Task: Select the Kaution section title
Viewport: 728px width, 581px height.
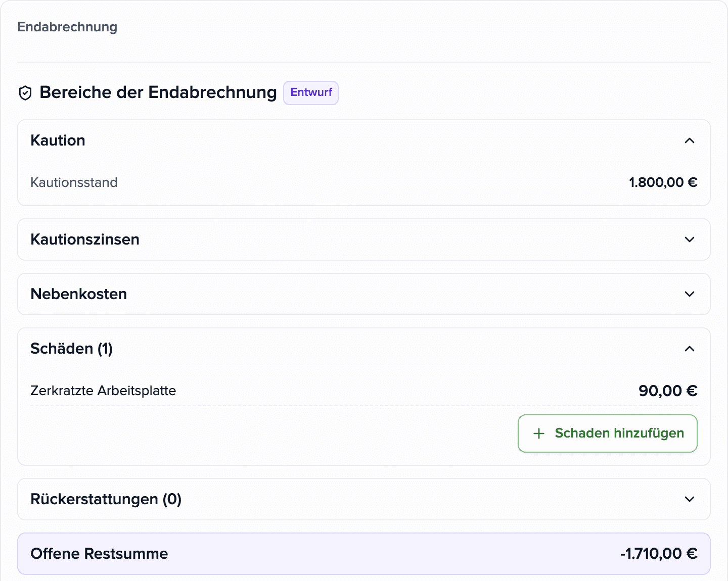Action: tap(58, 140)
